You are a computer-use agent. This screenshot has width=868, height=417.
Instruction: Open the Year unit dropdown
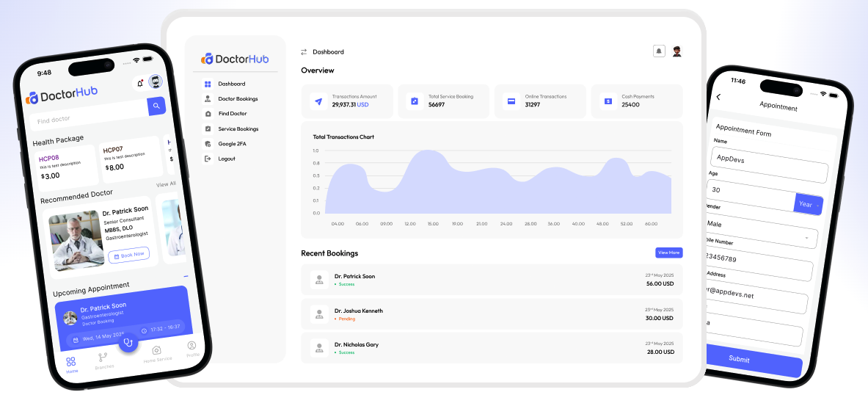(x=809, y=204)
